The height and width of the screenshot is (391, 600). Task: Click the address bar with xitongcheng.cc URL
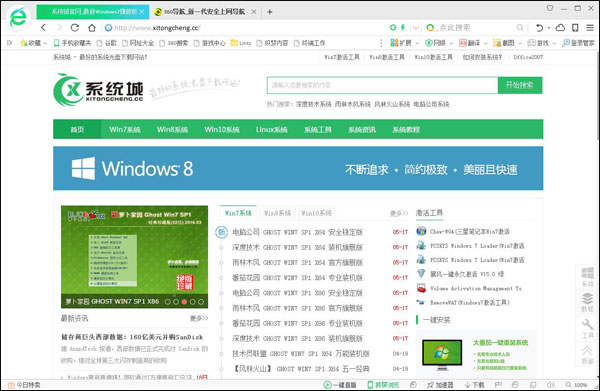pos(245,28)
